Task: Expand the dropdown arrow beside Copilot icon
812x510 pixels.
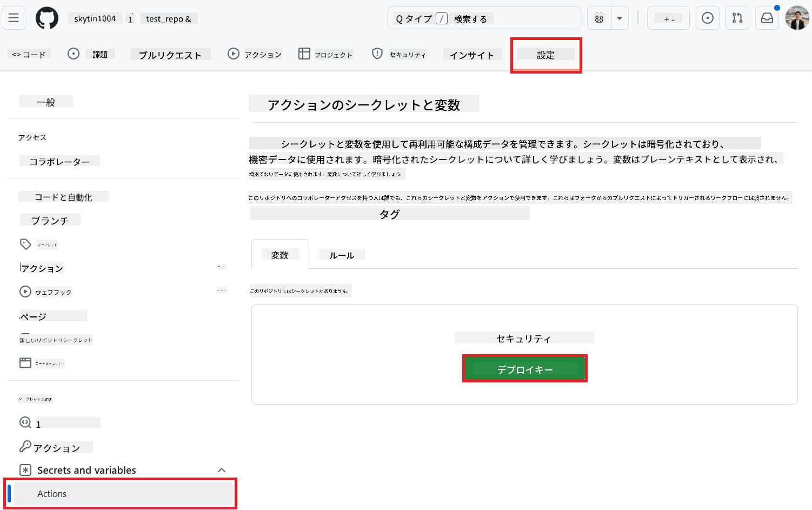Action: pyautogui.click(x=620, y=18)
